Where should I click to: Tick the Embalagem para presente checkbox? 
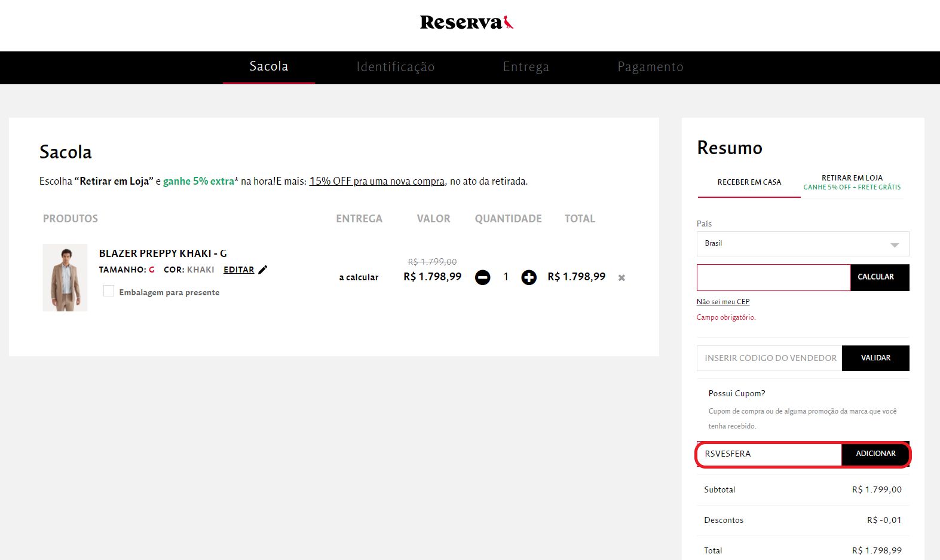pos(109,291)
